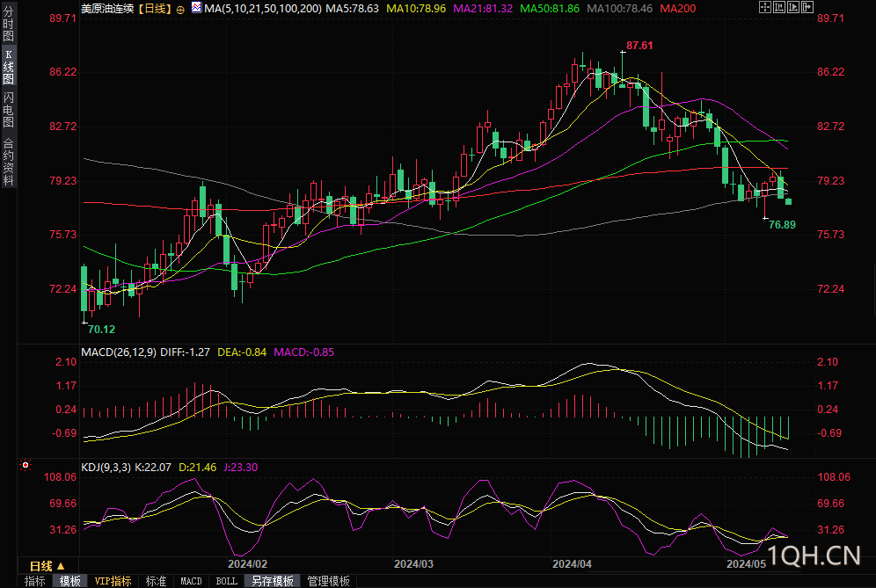Select the 指标 bottom tab

(x=34, y=581)
